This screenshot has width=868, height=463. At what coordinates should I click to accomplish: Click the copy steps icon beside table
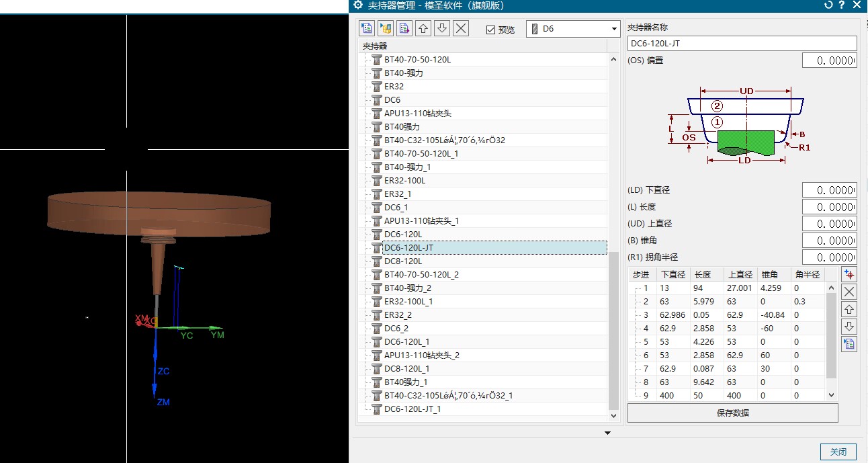850,345
